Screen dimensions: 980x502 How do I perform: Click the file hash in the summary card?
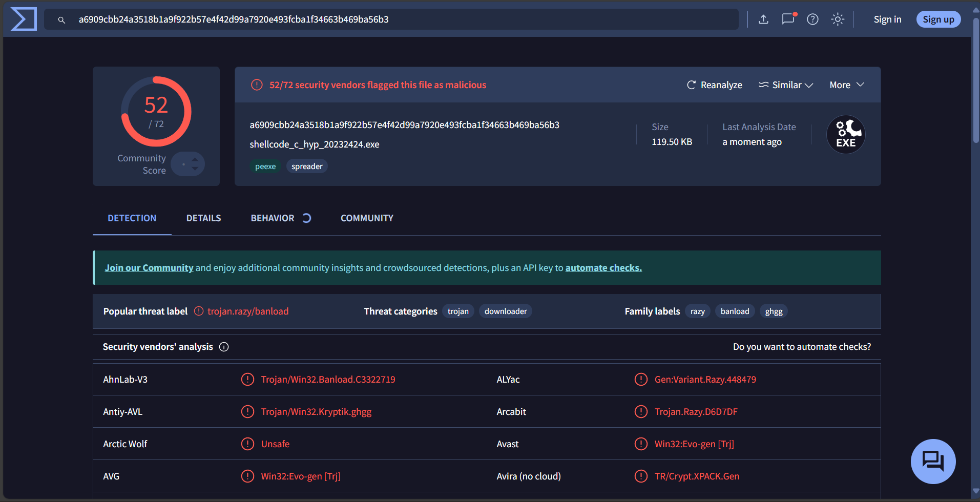pos(404,125)
